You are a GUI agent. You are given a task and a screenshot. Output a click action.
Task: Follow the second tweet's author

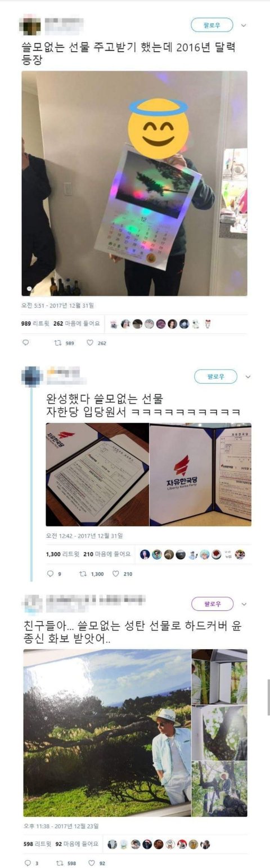point(215,376)
